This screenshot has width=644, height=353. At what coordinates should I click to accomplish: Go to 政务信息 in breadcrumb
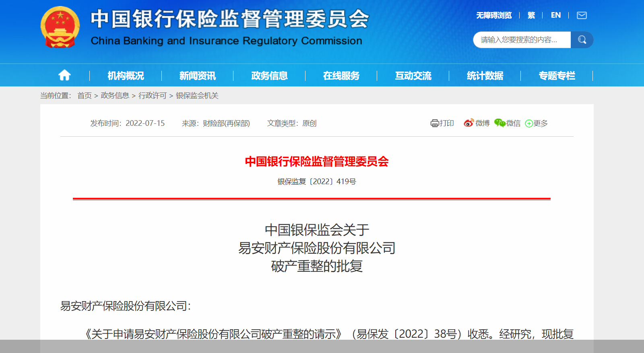pos(115,96)
